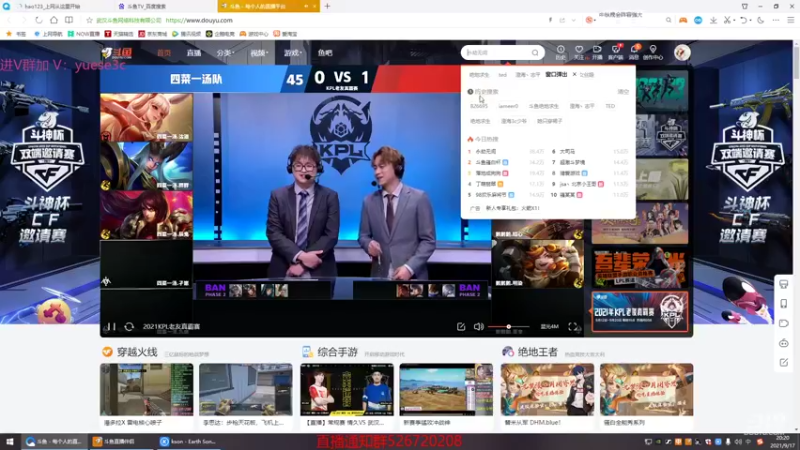Open dropdown arrow beside undo icon
Screen dimensions: 800x450
click(x=750, y=20)
